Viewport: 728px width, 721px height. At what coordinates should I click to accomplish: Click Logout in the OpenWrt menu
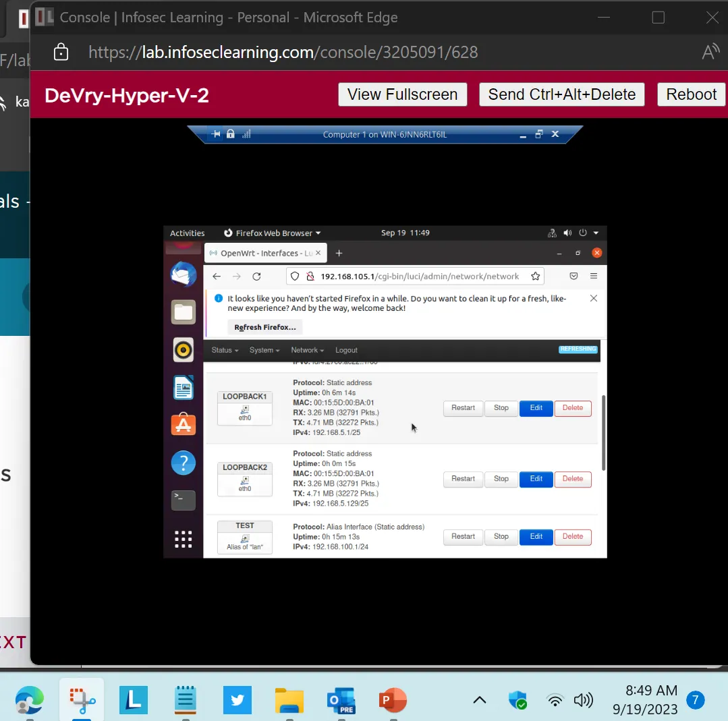pos(346,350)
